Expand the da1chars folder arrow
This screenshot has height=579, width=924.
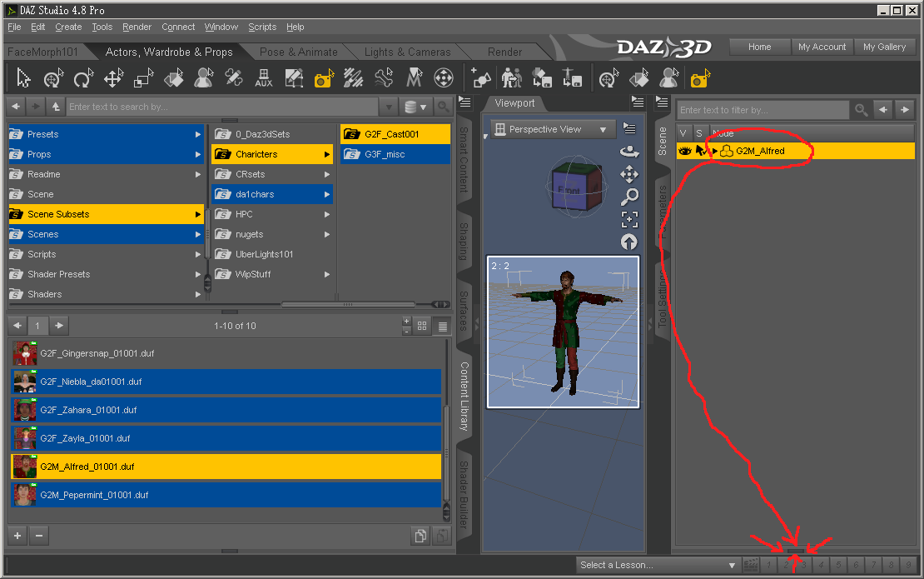(x=327, y=195)
